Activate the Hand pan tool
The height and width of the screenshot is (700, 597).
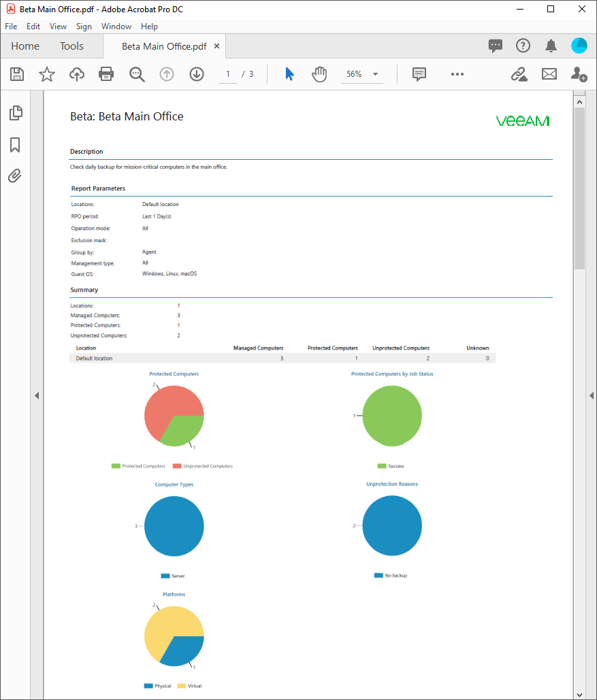[x=319, y=74]
